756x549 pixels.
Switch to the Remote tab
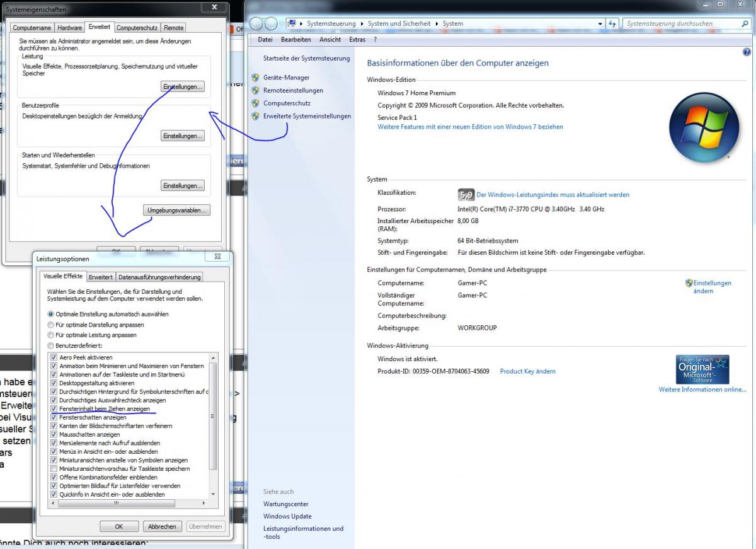tap(174, 28)
